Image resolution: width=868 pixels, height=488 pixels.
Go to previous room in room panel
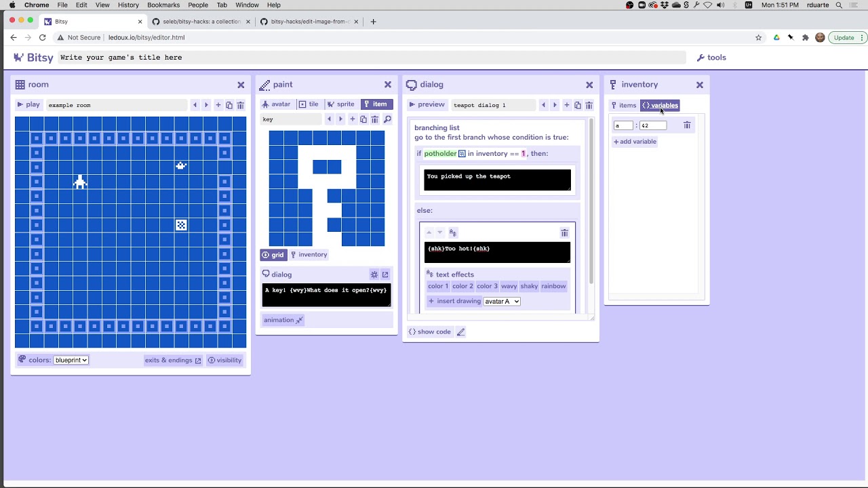(x=195, y=105)
